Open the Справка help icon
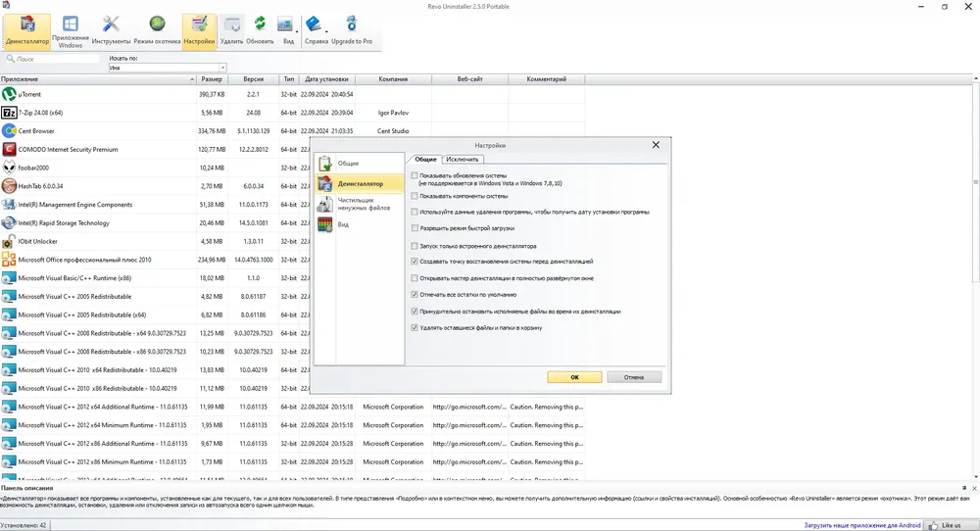The width and height of the screenshot is (980, 531). pos(314,24)
